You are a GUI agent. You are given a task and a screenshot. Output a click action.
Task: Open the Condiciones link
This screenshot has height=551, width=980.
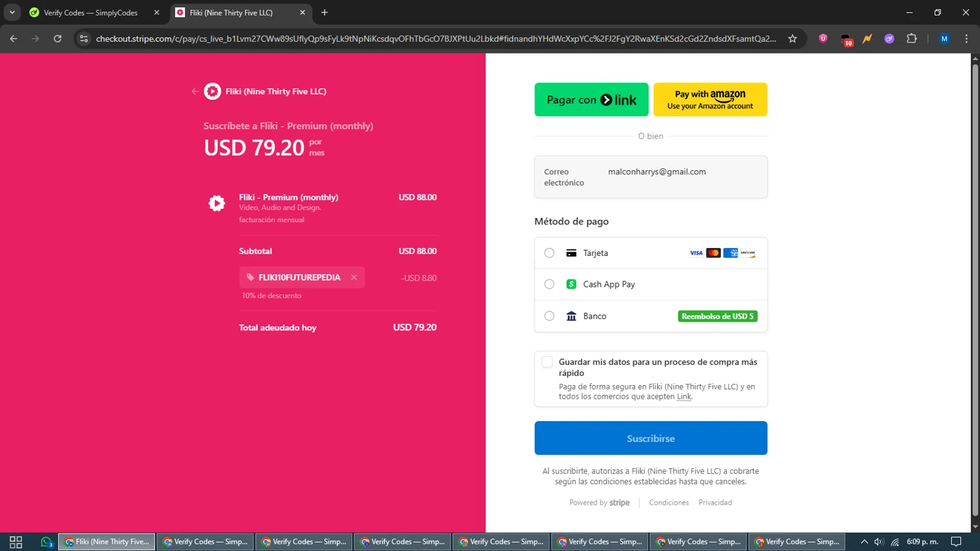668,503
